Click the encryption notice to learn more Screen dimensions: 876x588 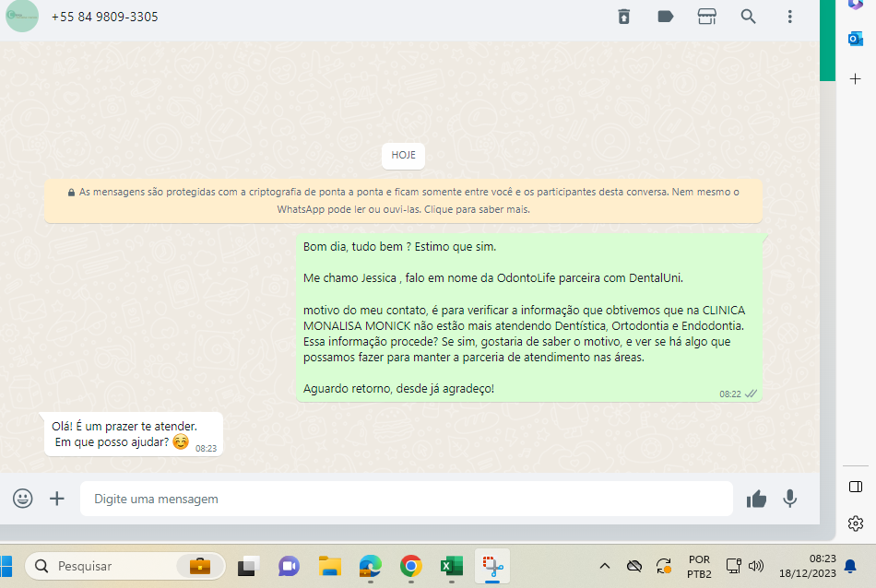pos(403,200)
